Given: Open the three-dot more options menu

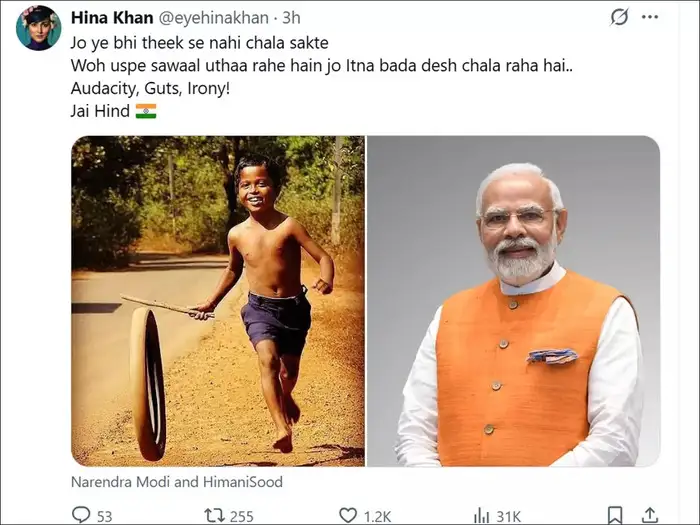Looking at the screenshot, I should pos(650,17).
